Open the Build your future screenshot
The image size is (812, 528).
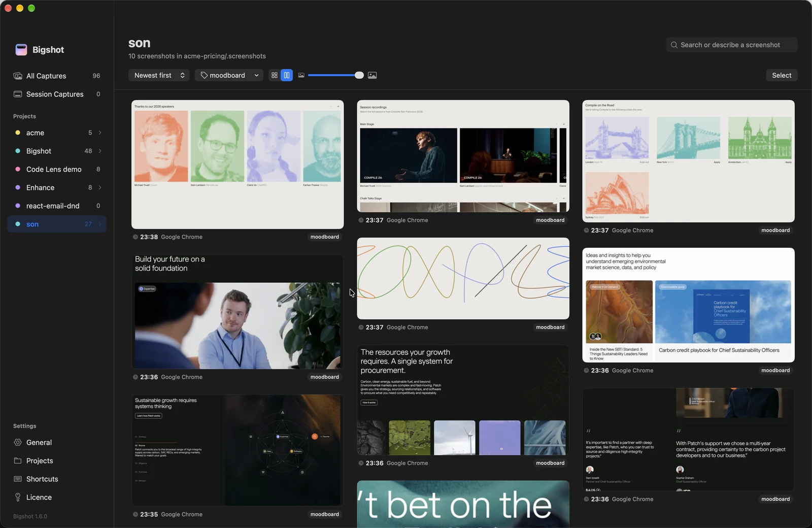[x=238, y=312]
